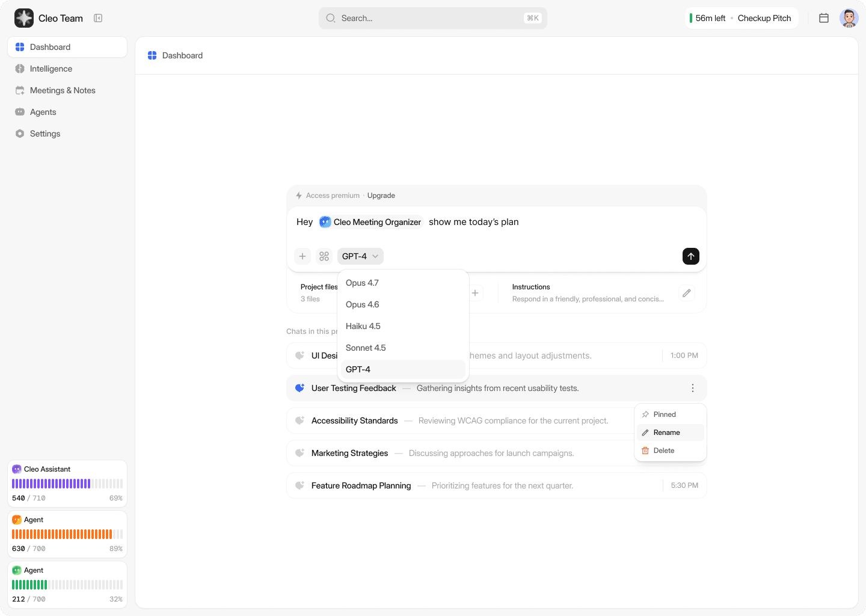Screen dimensions: 866x616
Task: Click the Cleo Team logo icon
Action: (24, 18)
